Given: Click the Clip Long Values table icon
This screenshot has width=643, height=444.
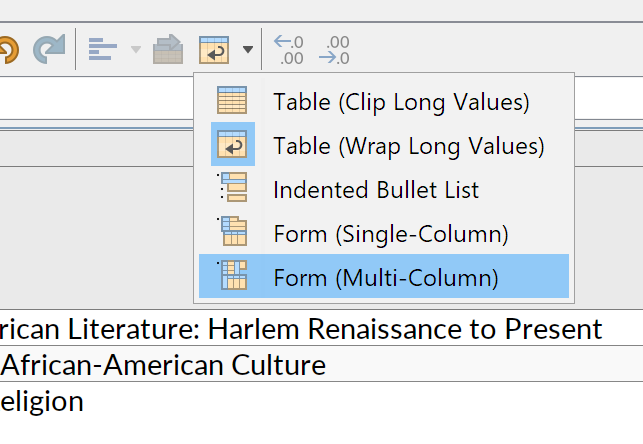Looking at the screenshot, I should [232, 100].
